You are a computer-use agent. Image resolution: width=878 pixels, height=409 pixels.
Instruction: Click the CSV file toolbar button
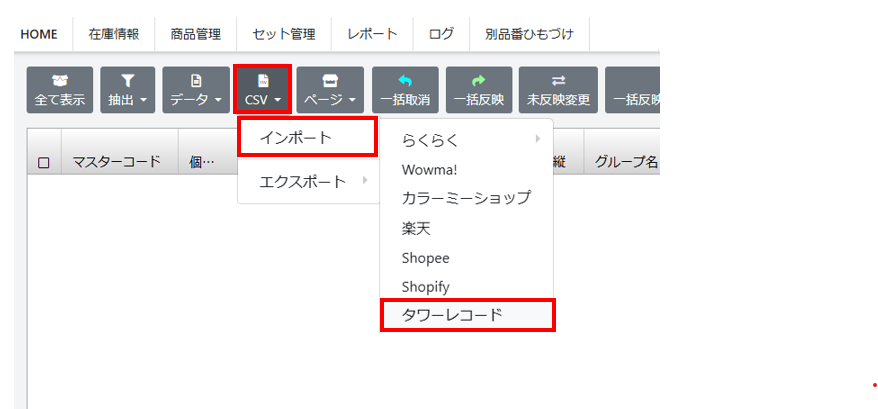(x=263, y=90)
